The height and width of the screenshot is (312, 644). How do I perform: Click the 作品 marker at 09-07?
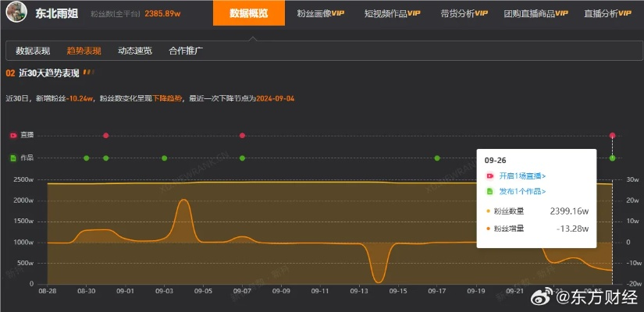coord(242,158)
